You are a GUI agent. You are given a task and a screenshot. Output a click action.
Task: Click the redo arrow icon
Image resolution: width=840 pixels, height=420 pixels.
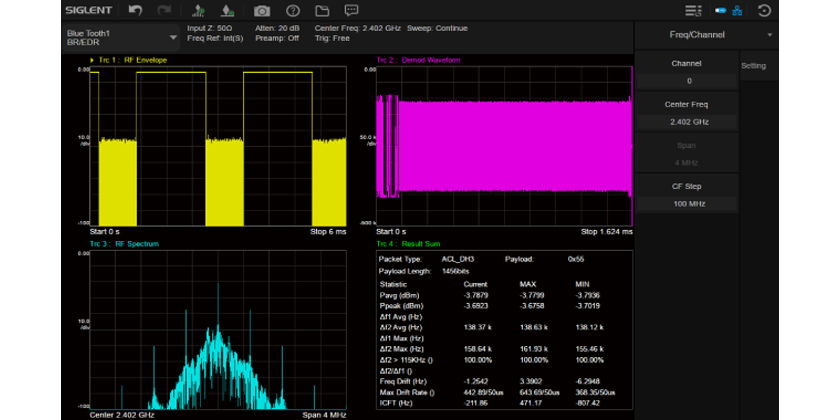(164, 11)
